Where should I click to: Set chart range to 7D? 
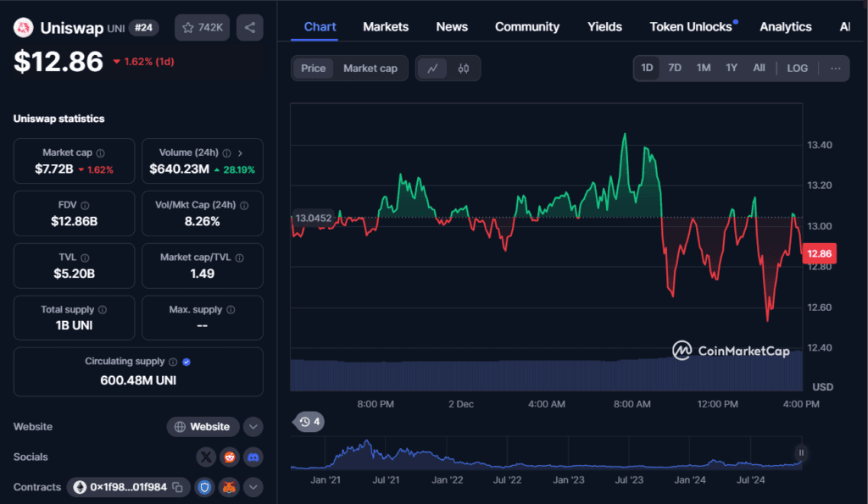pos(675,68)
